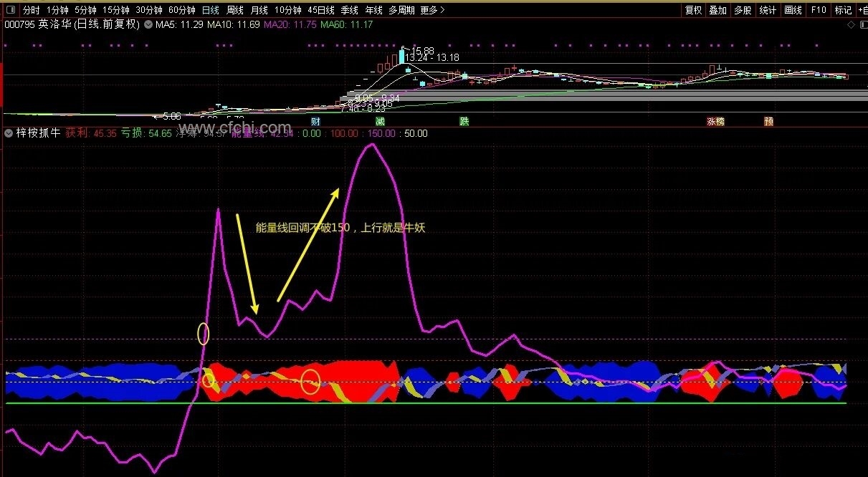Select the 60分钟 period tab
Screen dimensions: 868x477
[x=182, y=10]
